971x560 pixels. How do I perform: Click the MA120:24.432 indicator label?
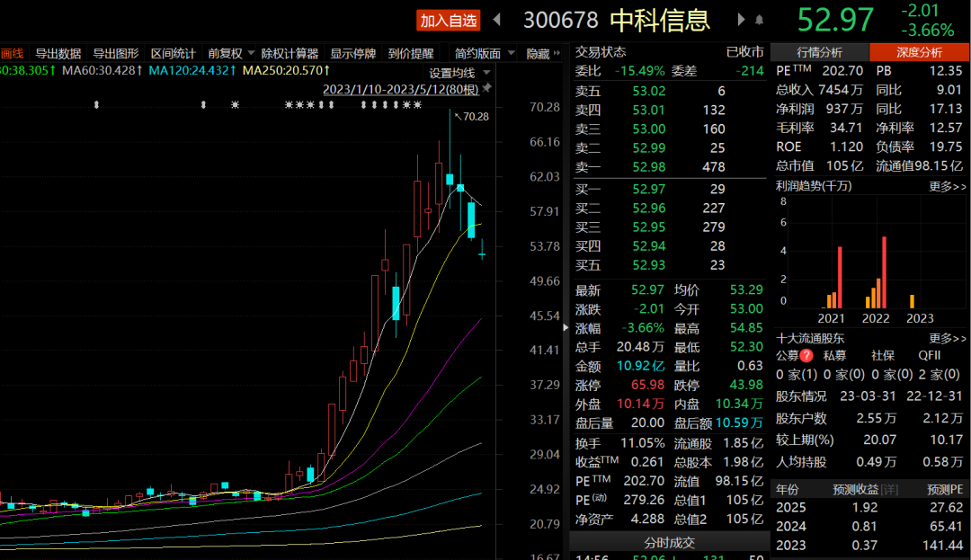pyautogui.click(x=192, y=70)
